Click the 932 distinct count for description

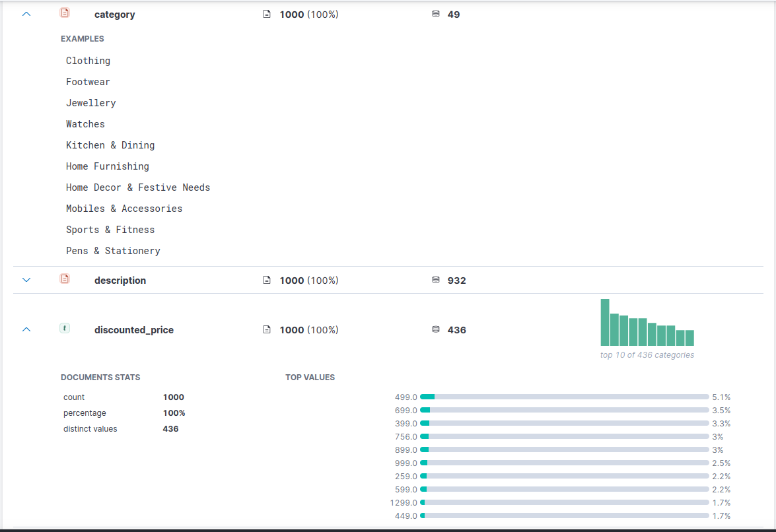[x=457, y=281]
